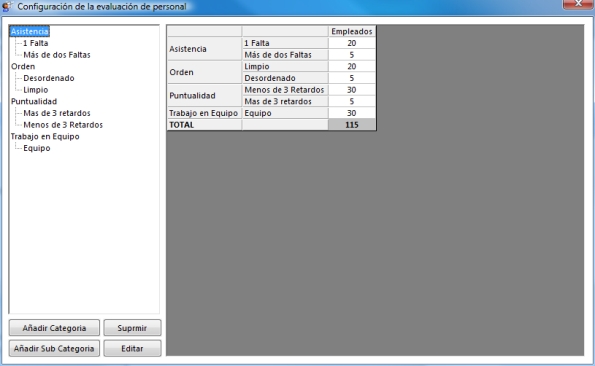Click the Añadir Categoria button
This screenshot has height=366, width=595.
pos(54,328)
